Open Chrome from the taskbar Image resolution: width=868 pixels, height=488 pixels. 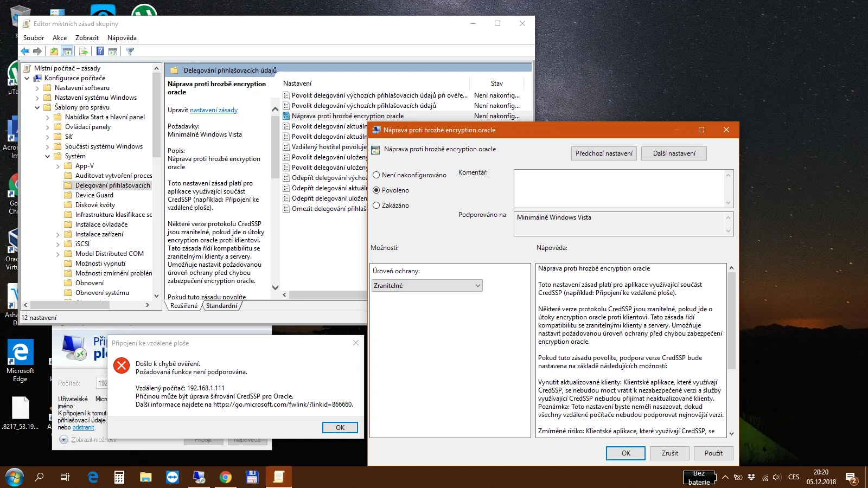click(x=226, y=477)
